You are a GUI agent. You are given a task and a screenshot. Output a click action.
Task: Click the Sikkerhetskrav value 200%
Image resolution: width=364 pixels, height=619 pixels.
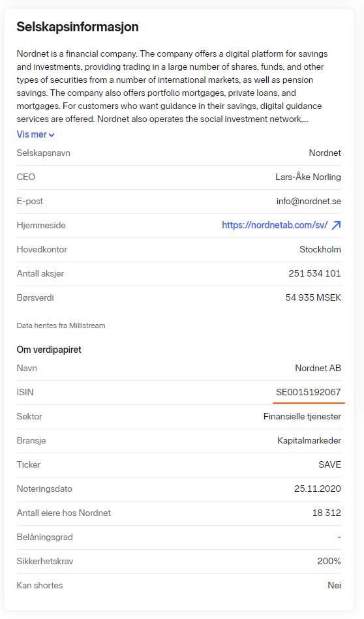point(329,561)
